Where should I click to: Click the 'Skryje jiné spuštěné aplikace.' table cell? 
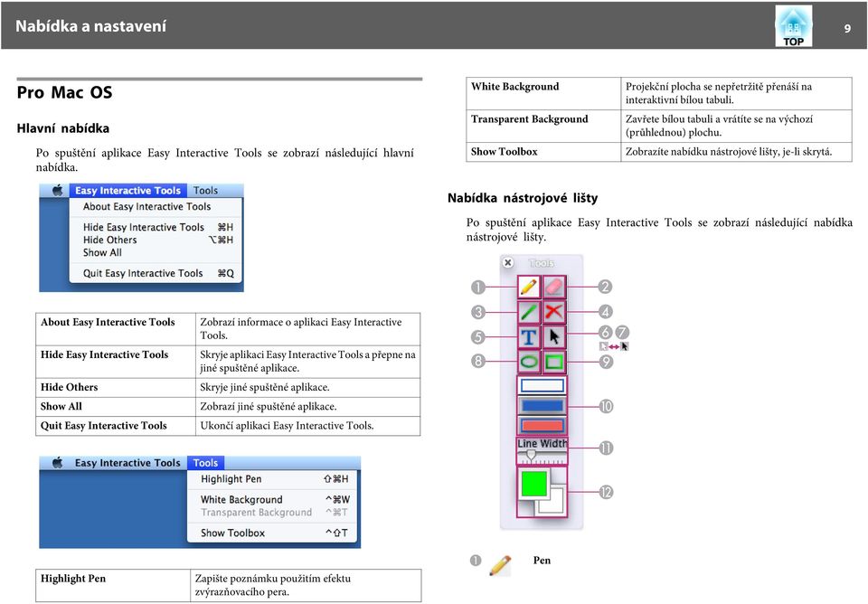tap(307, 388)
